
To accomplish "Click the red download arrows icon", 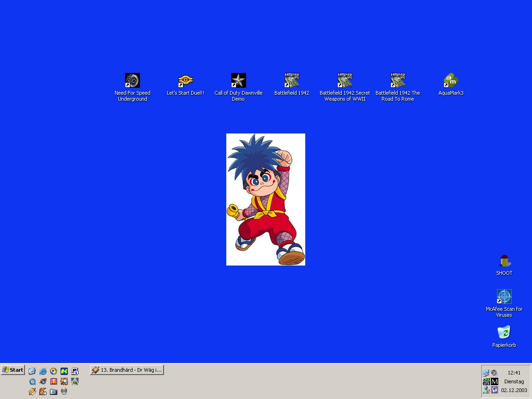I will [x=53, y=381].
